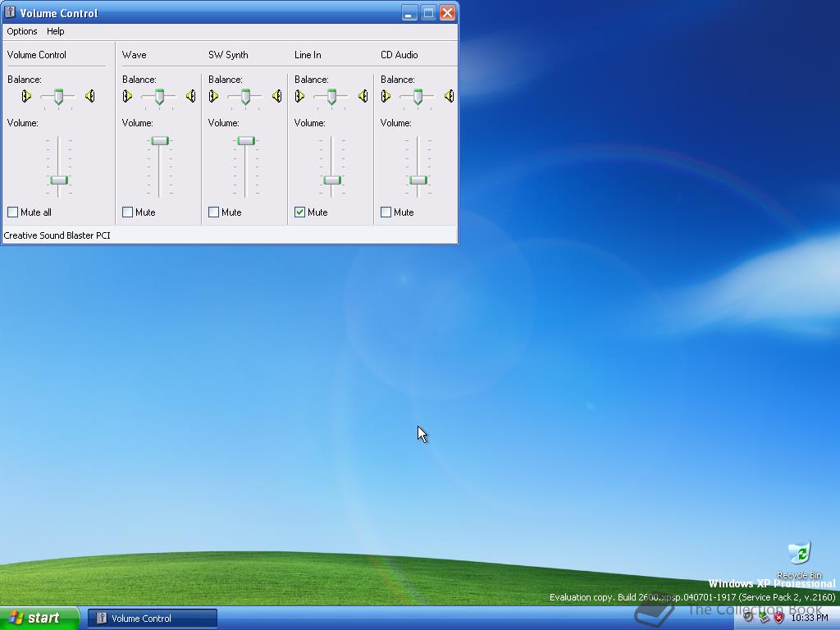Open the Start menu
This screenshot has width=840, height=630.
coord(39,619)
